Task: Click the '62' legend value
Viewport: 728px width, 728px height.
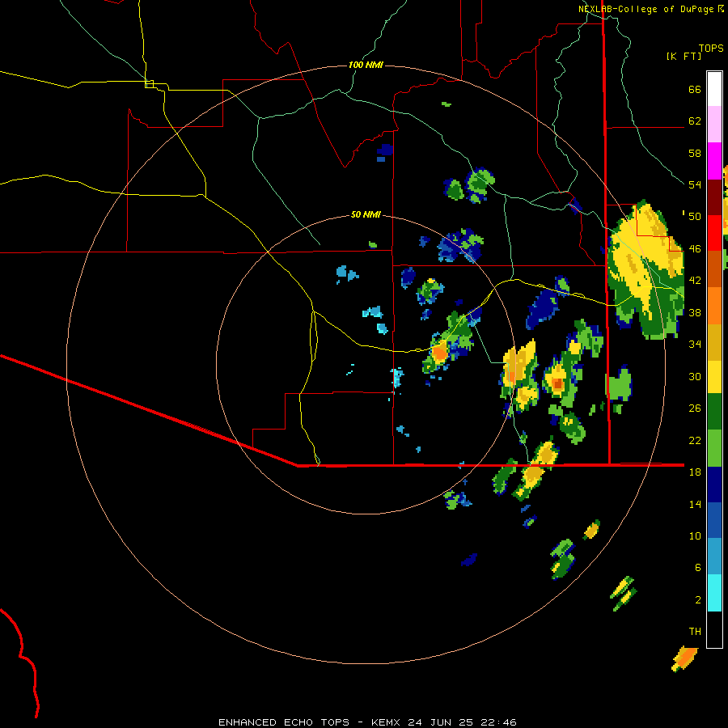Action: (x=695, y=121)
